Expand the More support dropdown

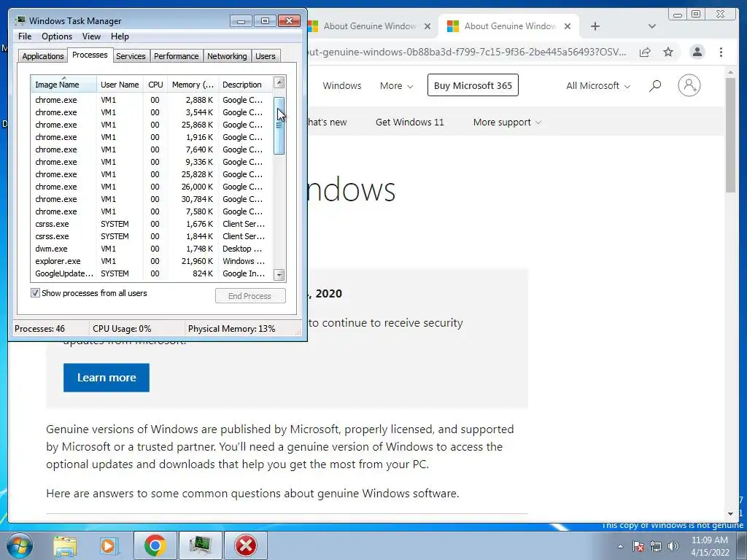pyautogui.click(x=507, y=122)
